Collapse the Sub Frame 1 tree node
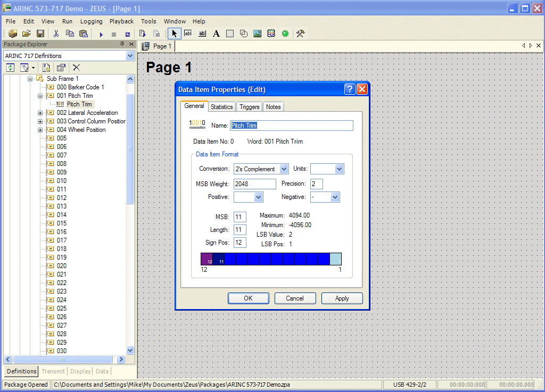545x392 pixels. pyautogui.click(x=30, y=79)
